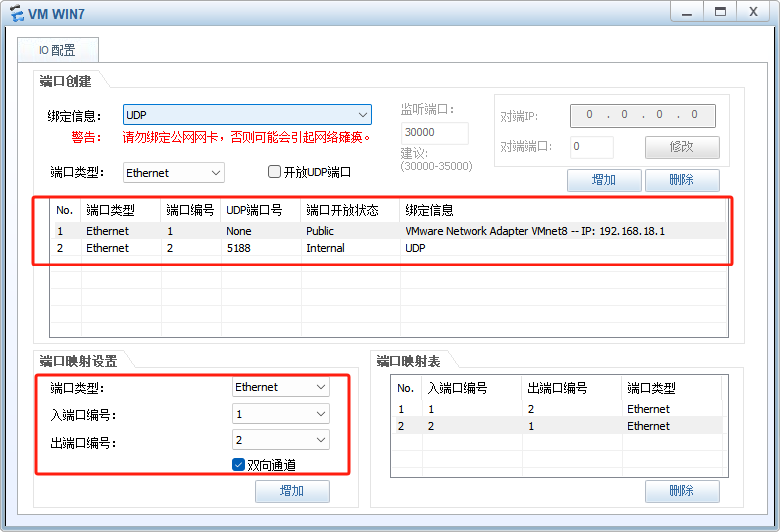
Task: Close the VM WIN7 window
Action: [x=754, y=12]
